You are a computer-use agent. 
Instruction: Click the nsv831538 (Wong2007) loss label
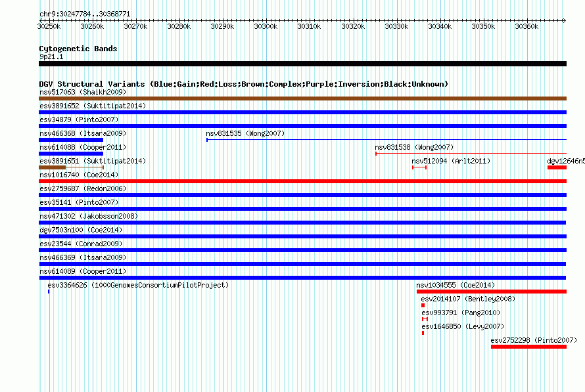click(x=414, y=147)
